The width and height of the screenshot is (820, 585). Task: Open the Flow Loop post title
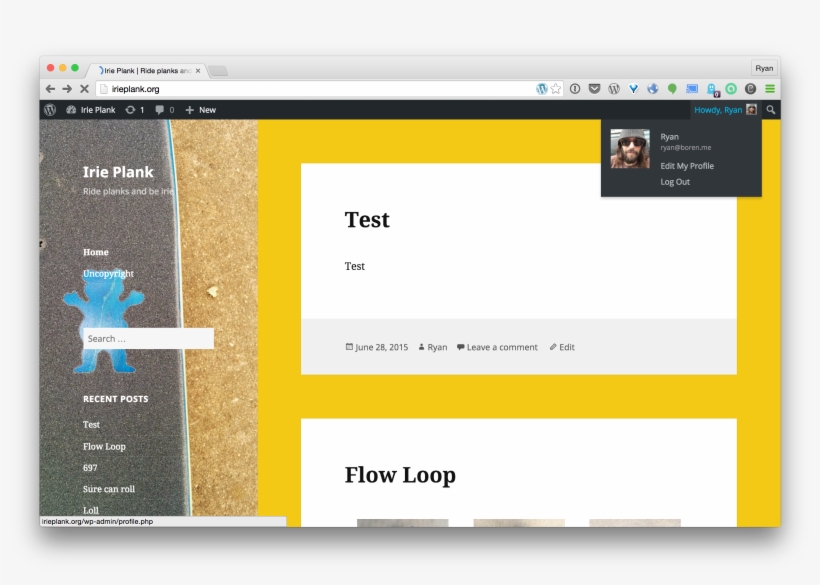pyautogui.click(x=400, y=475)
